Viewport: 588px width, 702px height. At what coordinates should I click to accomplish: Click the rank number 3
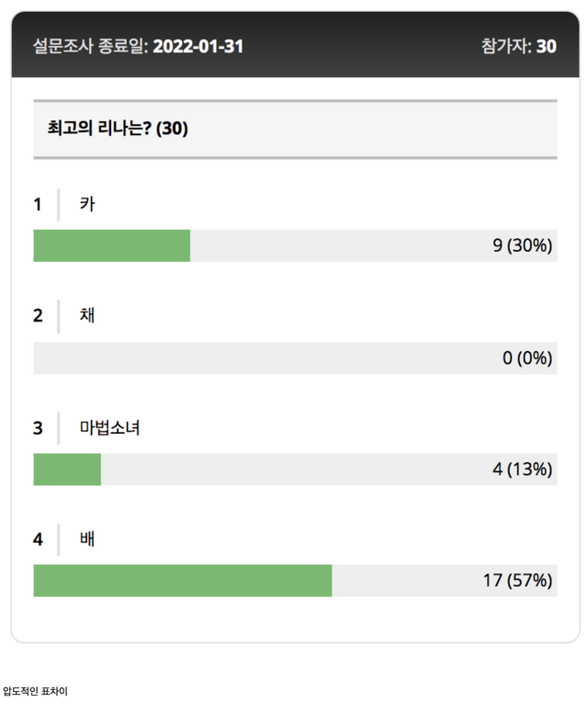38,428
